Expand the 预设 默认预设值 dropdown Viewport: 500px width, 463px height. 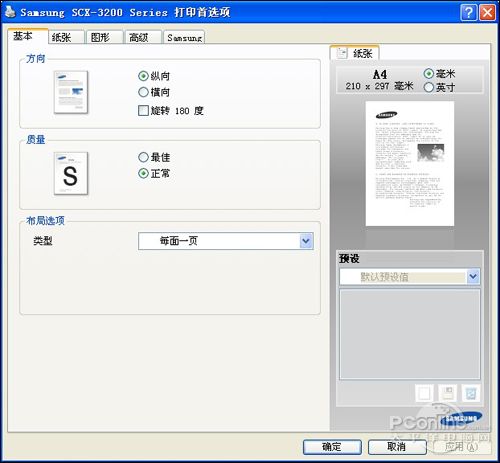pyautogui.click(x=409, y=277)
